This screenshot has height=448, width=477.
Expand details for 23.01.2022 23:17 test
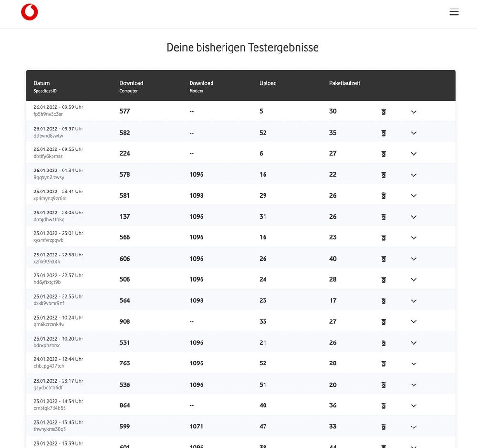pyautogui.click(x=413, y=385)
